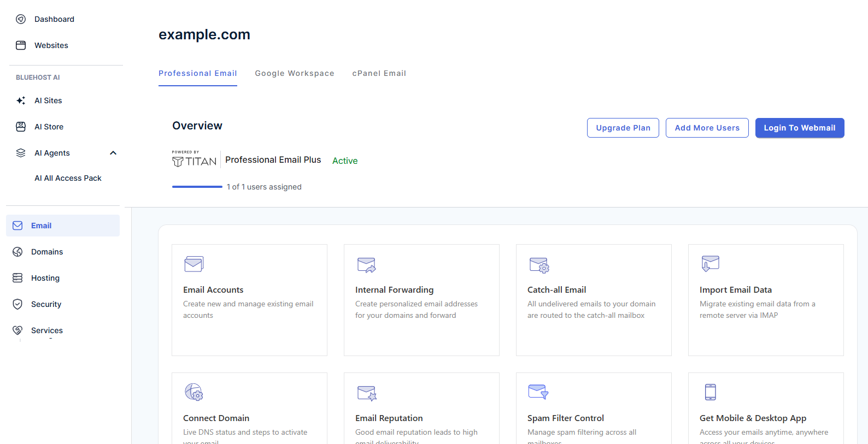Click the Overview heading
This screenshot has width=868, height=444.
point(197,126)
